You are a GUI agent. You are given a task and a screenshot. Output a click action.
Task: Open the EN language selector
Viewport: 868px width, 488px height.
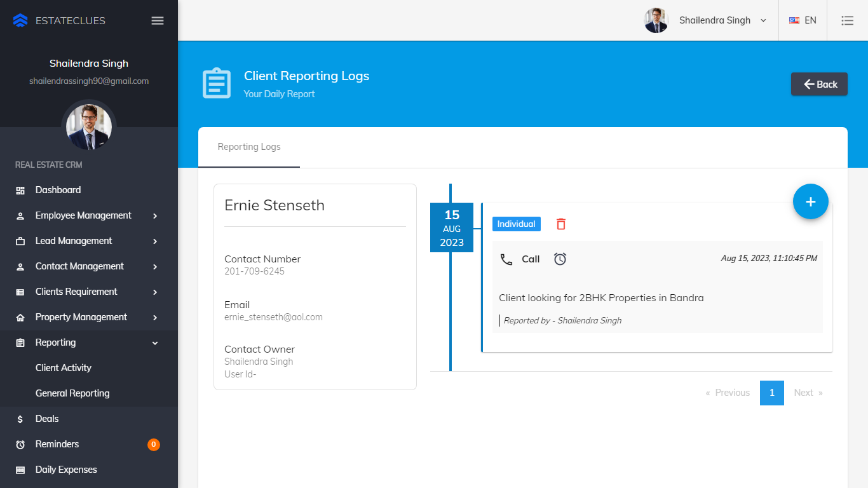803,20
